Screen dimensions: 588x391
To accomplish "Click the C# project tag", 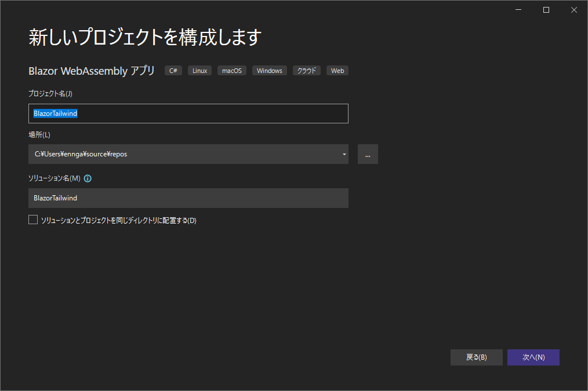I will 173,70.
